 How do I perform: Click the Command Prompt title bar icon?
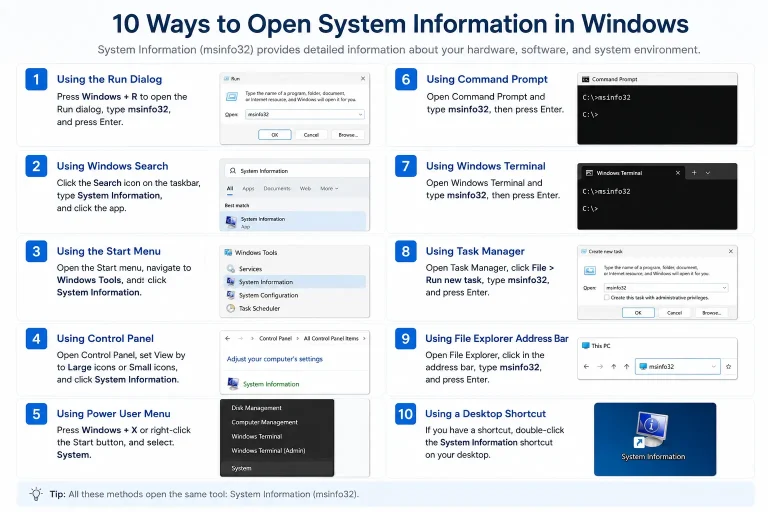click(585, 79)
